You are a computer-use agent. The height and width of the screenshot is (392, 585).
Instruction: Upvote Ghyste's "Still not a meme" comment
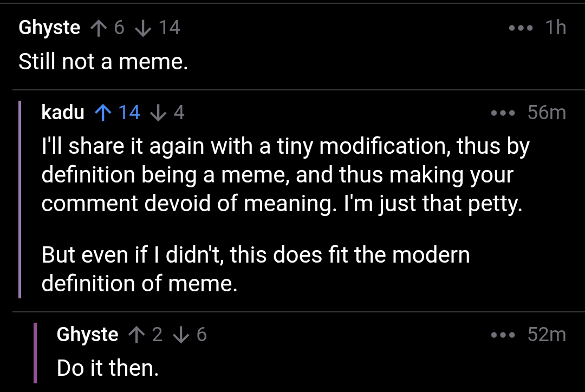coord(97,27)
